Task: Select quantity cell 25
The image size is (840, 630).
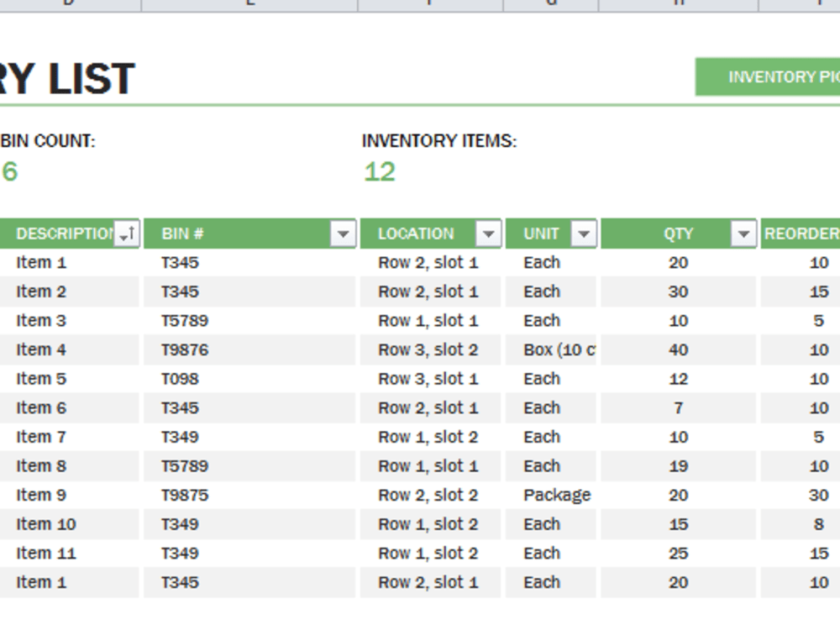Action: [x=678, y=554]
